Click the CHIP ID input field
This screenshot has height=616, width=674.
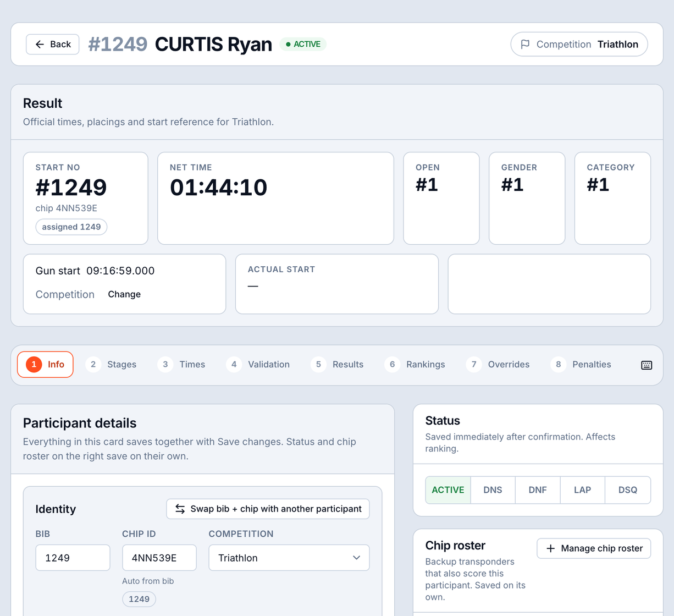pyautogui.click(x=159, y=558)
